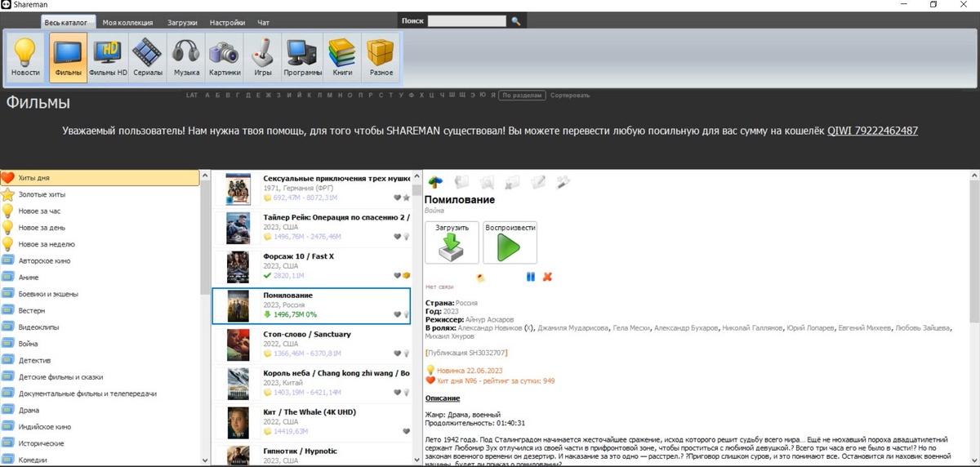Screen dimensions: 980x467
Task: Click inside the Поиск search field
Action: click(466, 21)
